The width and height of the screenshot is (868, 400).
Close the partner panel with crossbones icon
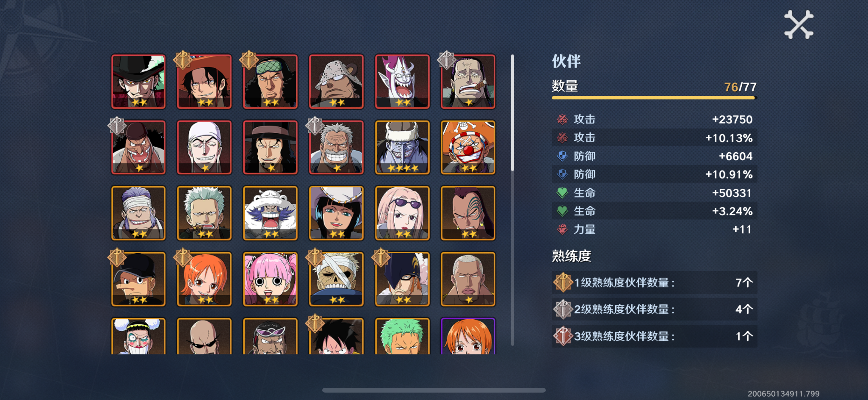798,24
